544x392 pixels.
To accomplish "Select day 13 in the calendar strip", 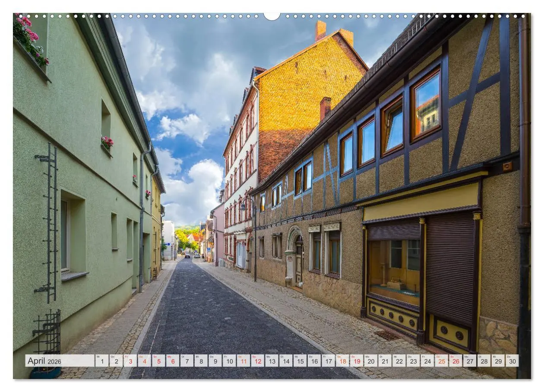I will point(272,361).
